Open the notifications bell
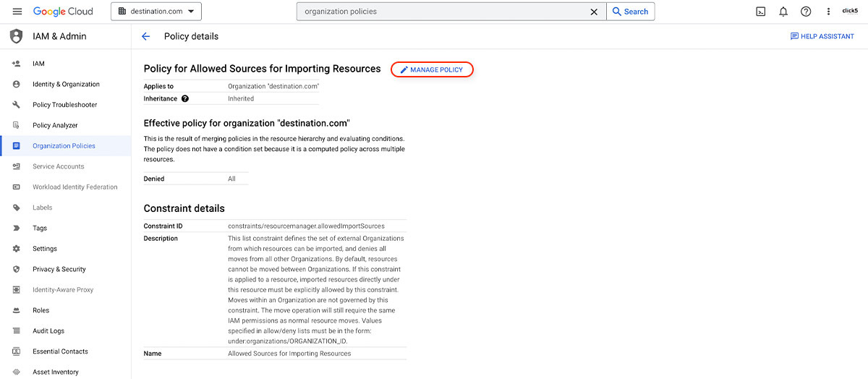Viewport: 868px width, 379px height. tap(783, 12)
